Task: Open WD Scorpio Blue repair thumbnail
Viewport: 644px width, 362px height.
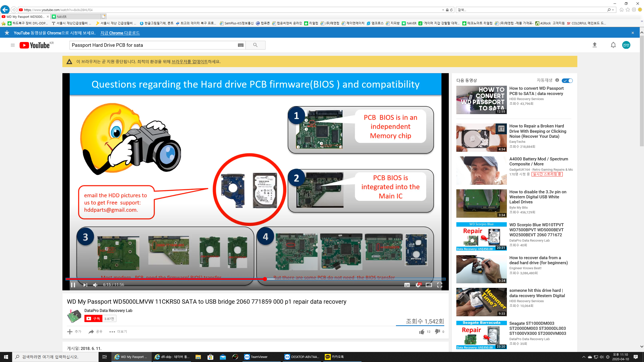Action: (x=481, y=236)
